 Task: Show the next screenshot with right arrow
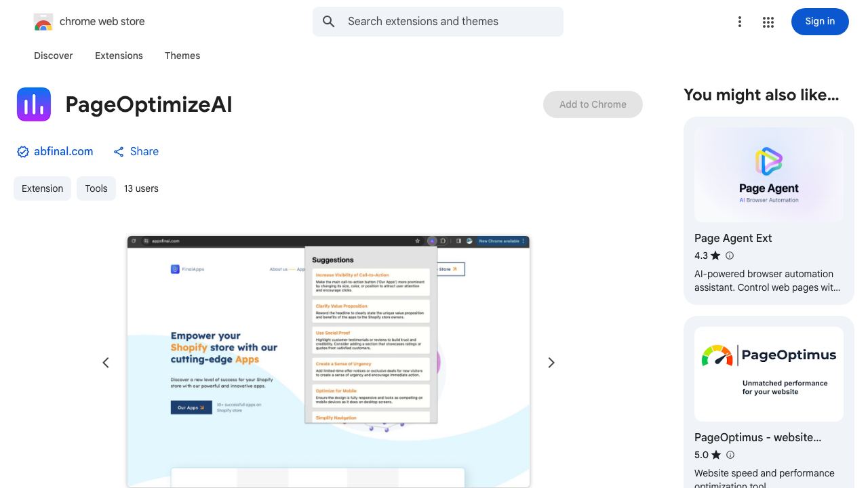point(551,363)
